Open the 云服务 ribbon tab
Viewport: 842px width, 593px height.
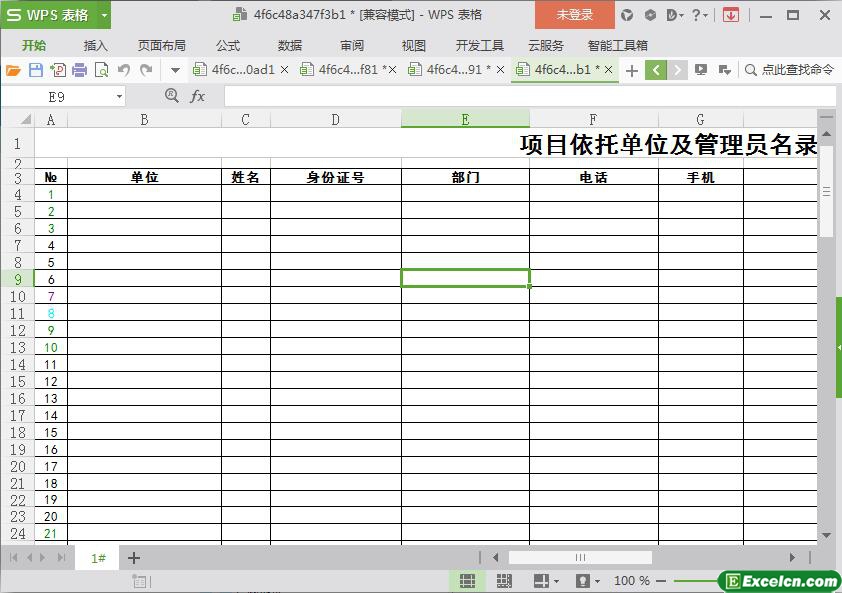point(546,46)
